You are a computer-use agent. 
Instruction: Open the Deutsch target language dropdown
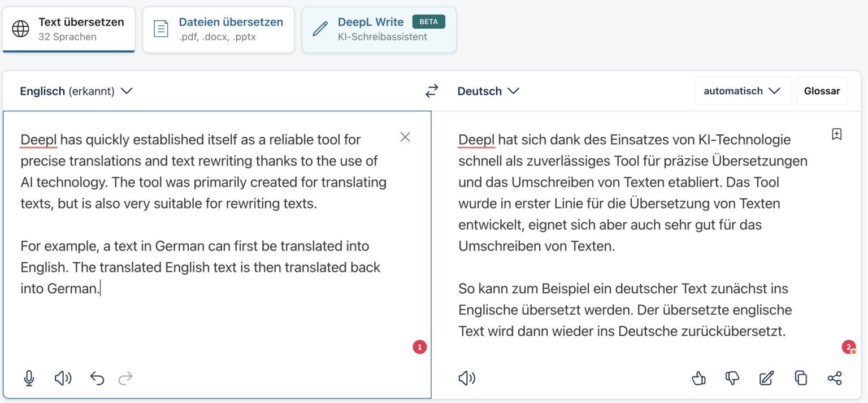488,91
